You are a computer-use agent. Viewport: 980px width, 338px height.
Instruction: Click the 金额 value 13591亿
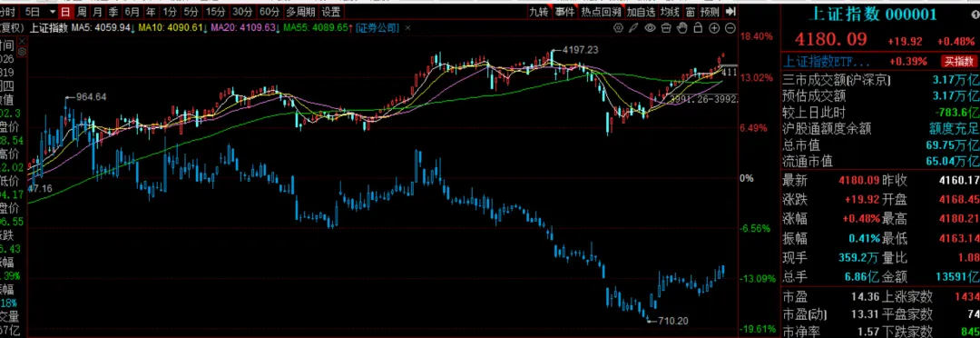point(956,276)
